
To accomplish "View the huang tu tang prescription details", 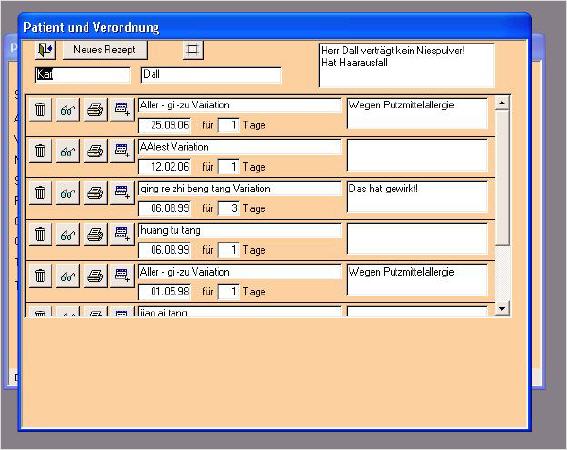I will (x=68, y=234).
